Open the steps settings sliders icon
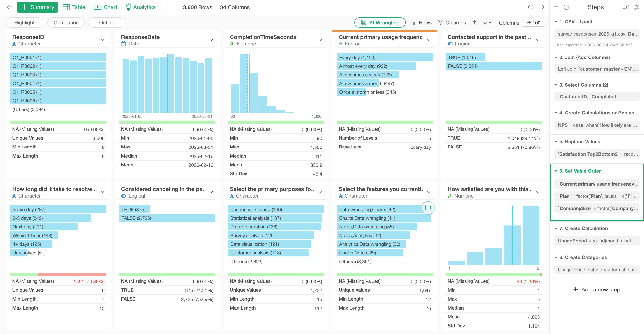 tap(636, 7)
